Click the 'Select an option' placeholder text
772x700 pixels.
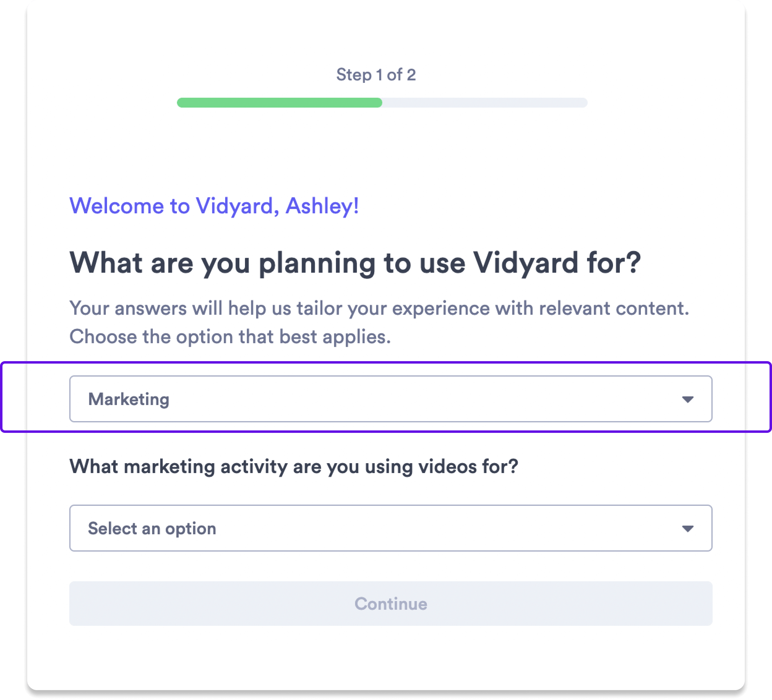[152, 528]
